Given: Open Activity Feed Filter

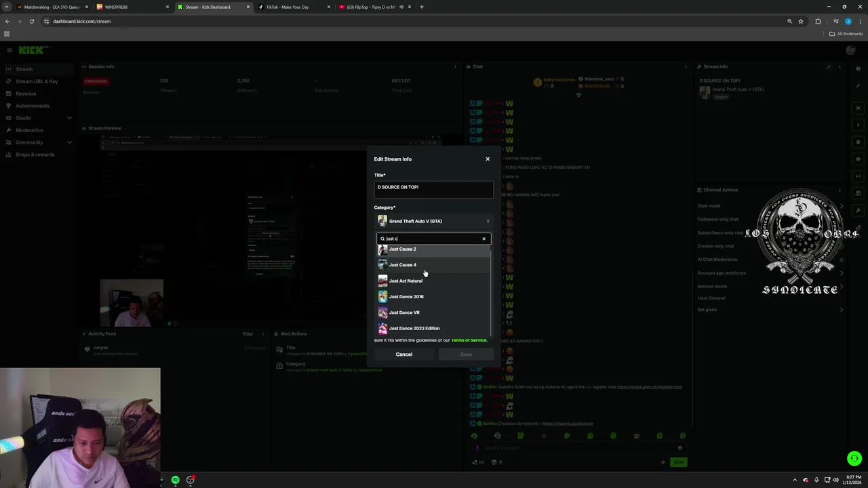Looking at the screenshot, I should (x=248, y=333).
